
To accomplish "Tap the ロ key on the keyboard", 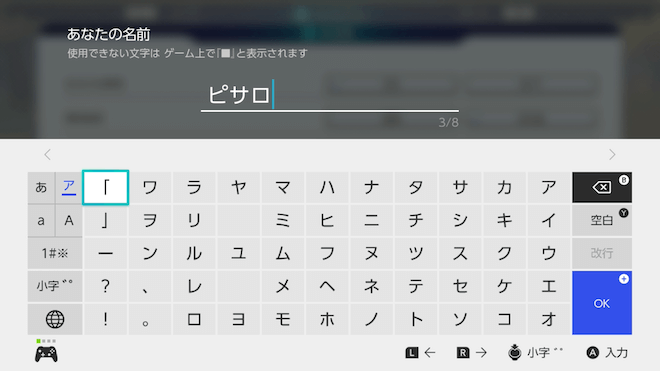I will [x=194, y=320].
